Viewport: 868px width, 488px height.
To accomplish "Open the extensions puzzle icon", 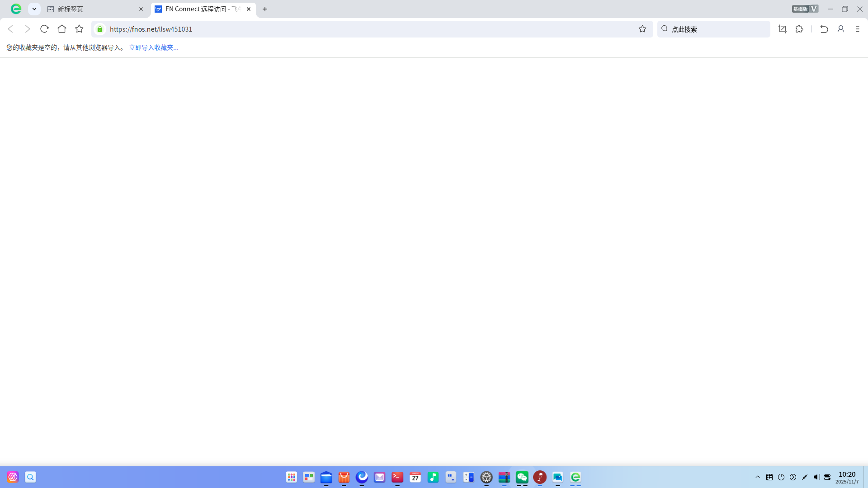I will (x=799, y=29).
